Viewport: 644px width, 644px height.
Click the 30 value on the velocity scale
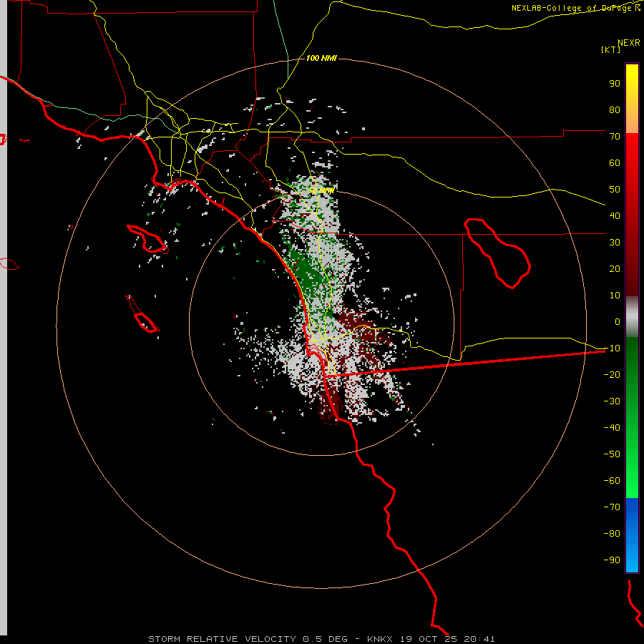click(615, 243)
